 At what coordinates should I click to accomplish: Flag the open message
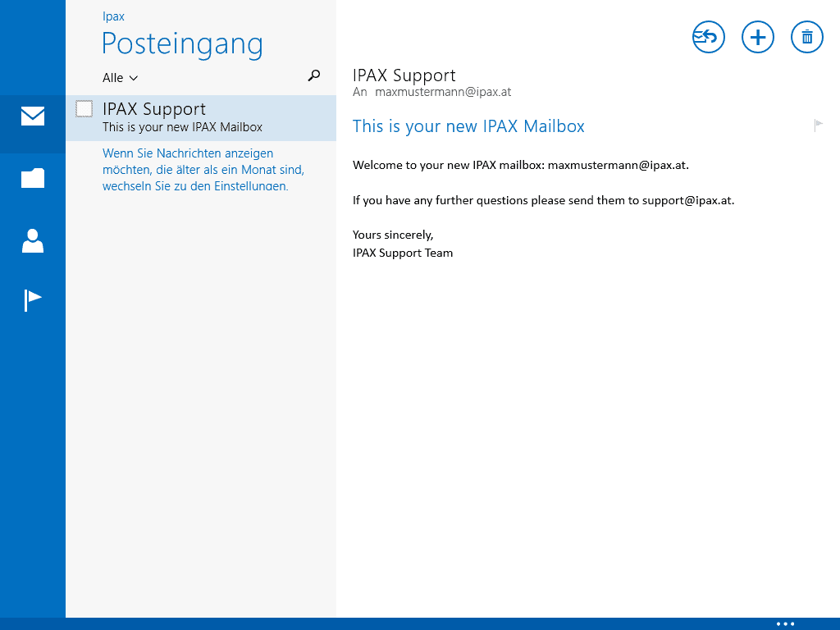tap(818, 126)
